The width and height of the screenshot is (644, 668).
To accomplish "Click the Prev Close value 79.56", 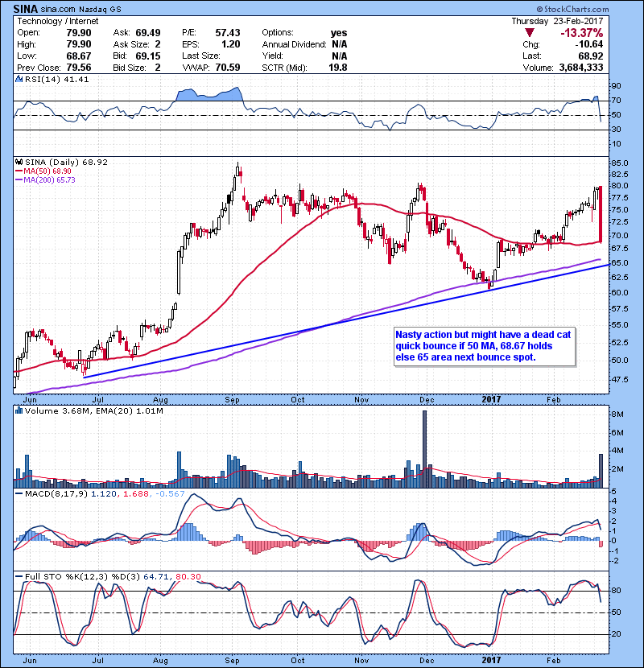I will tap(79, 68).
